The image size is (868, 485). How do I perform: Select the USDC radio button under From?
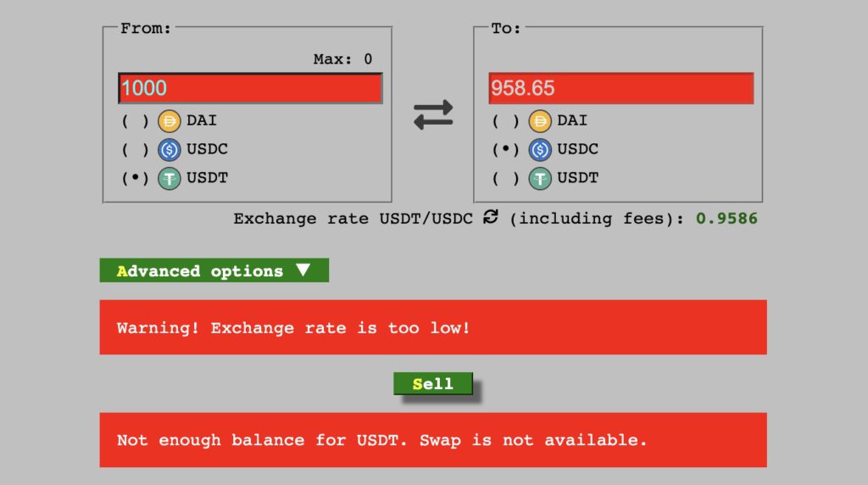136,150
